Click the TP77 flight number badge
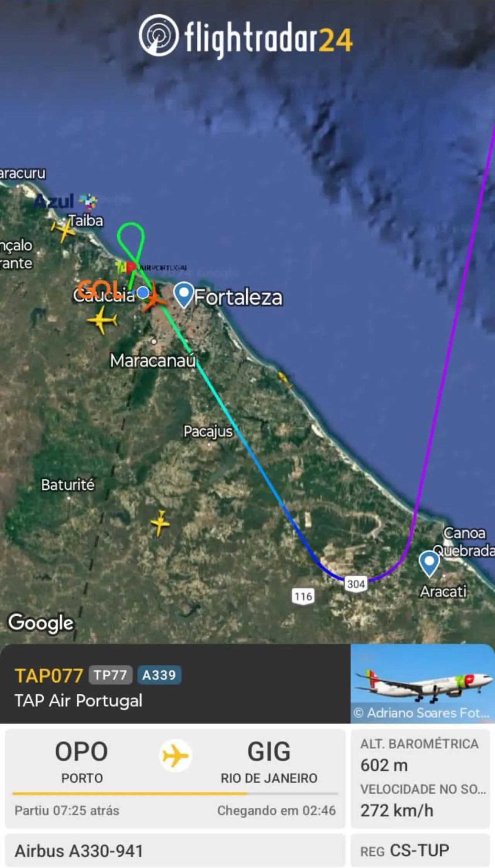The height and width of the screenshot is (868, 495). tap(110, 675)
